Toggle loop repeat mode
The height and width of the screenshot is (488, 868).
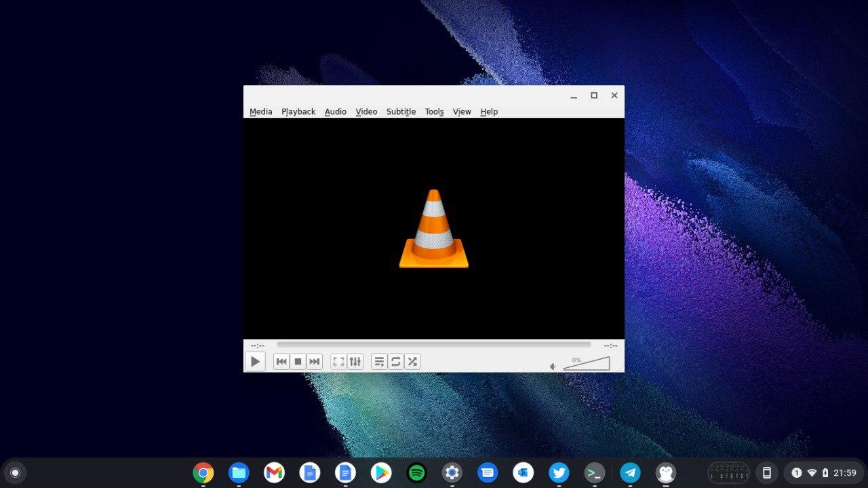pos(396,362)
